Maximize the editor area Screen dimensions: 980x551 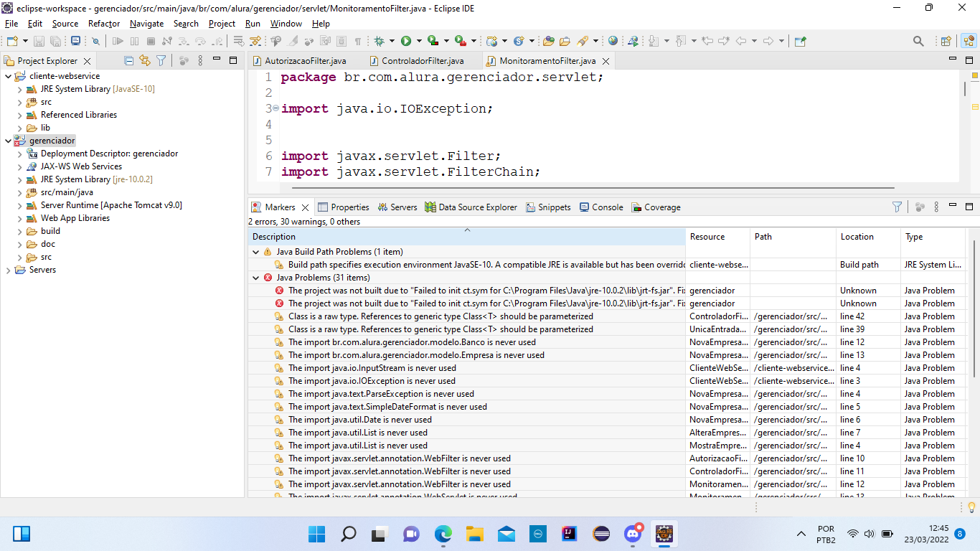969,60
